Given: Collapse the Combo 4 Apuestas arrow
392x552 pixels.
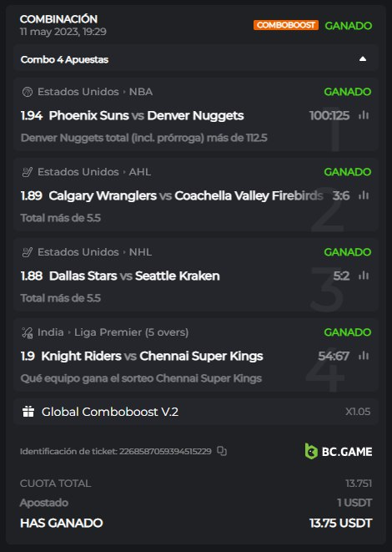Looking at the screenshot, I should [x=363, y=59].
